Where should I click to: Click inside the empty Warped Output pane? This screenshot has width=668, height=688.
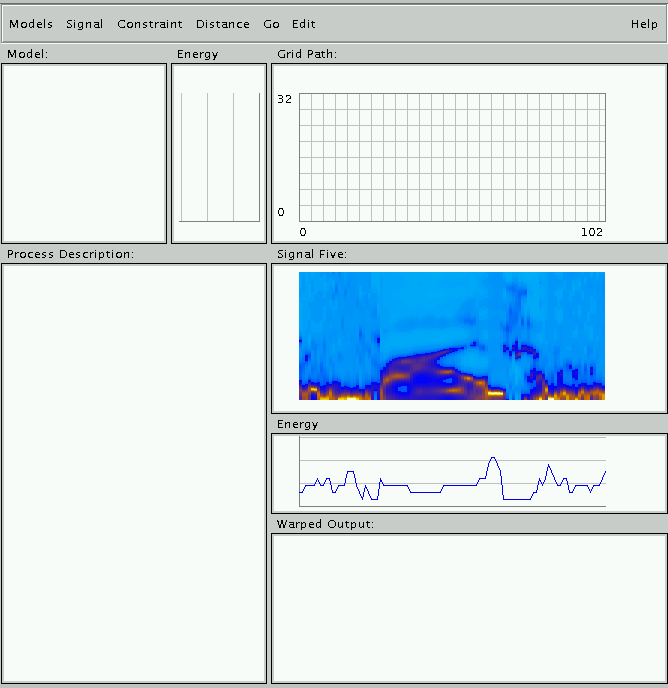pos(468,607)
